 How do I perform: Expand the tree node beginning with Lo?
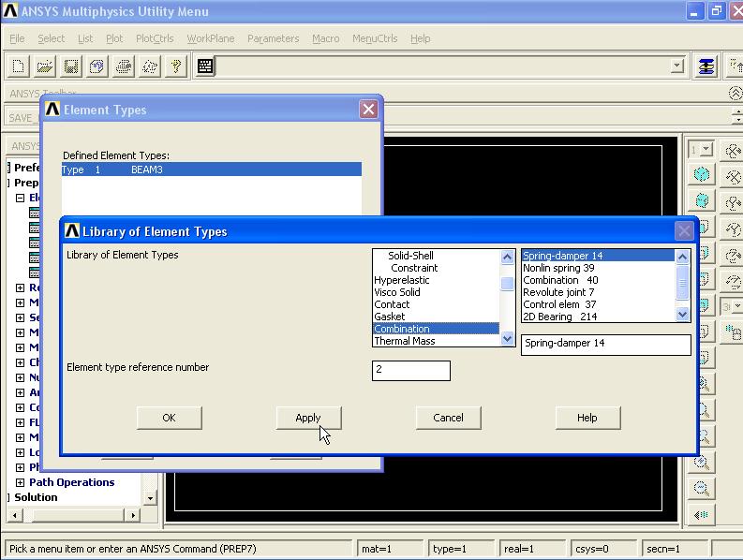20,452
